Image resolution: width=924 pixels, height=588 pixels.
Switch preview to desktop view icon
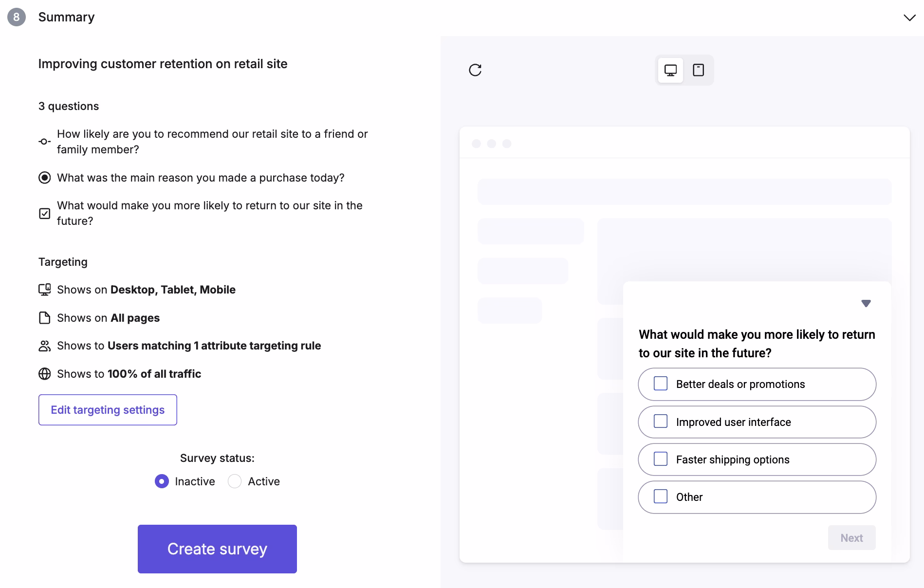coord(670,70)
